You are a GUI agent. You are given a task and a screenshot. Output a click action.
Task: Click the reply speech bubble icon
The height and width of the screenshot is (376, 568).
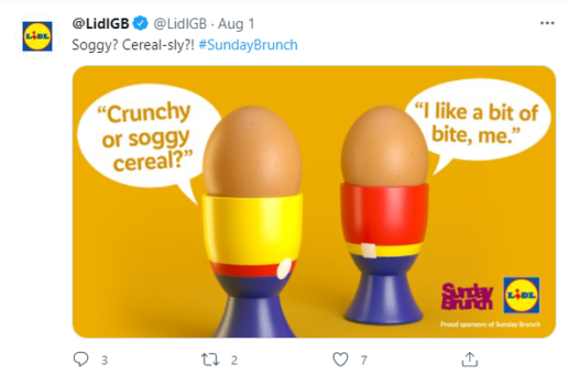(81, 359)
